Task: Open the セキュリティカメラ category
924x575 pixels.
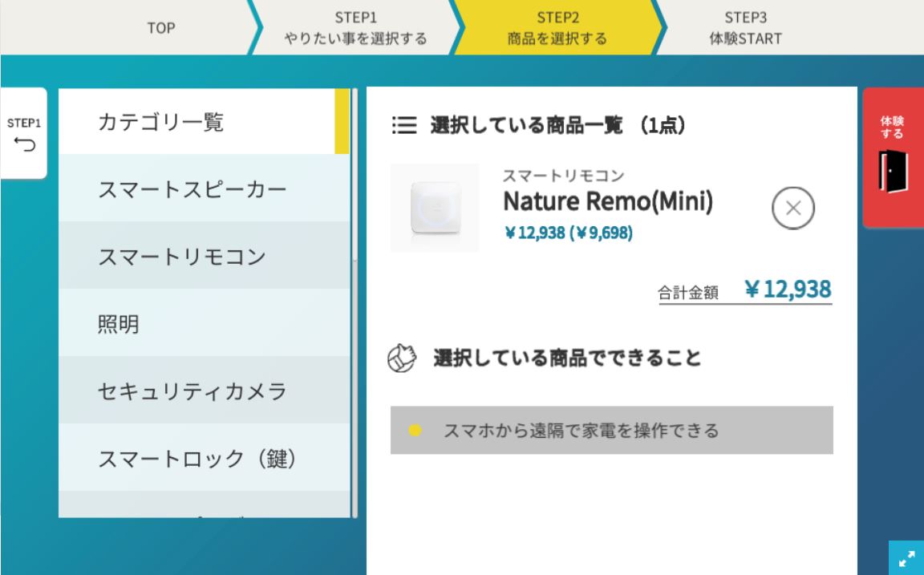Action: point(204,390)
